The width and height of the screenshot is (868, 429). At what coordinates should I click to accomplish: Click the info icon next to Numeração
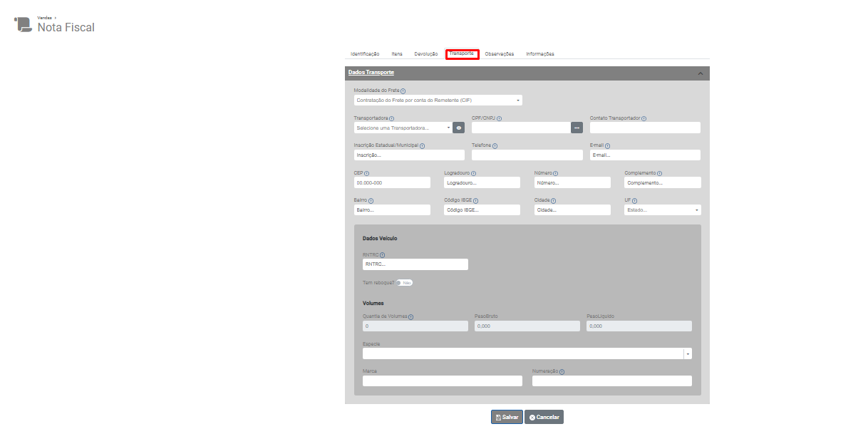tap(562, 371)
